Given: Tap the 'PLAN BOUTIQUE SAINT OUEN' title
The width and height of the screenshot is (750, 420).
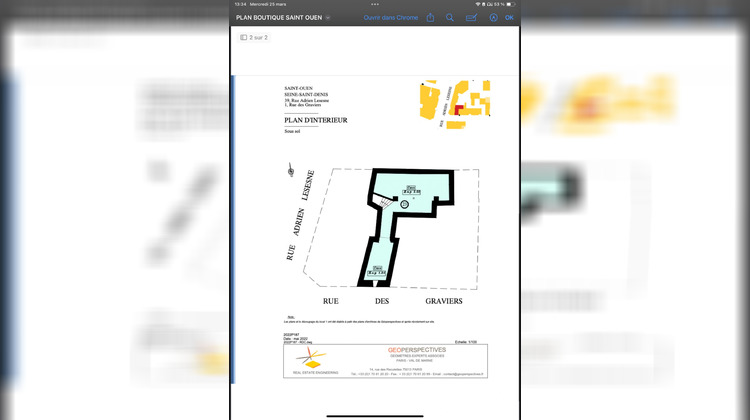Looking at the screenshot, I should tap(279, 18).
